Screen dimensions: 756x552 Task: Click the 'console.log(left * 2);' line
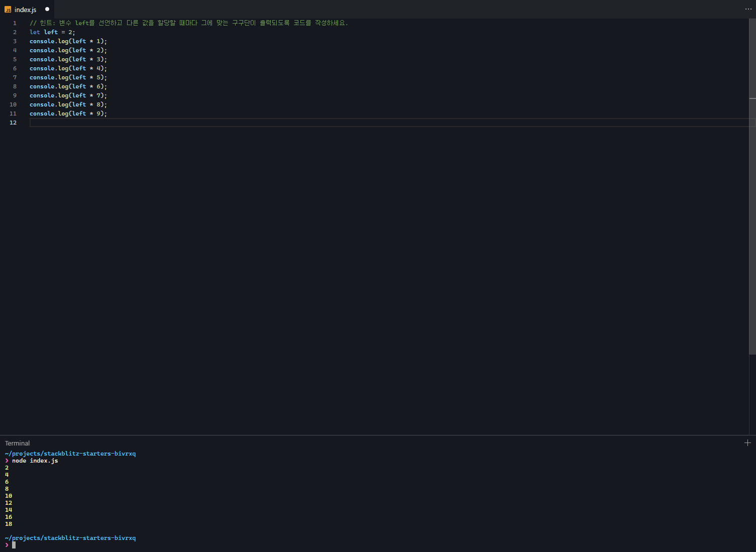[68, 50]
